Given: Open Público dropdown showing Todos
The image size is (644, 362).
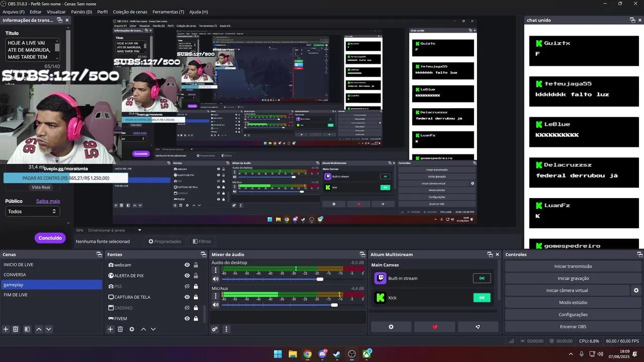Looking at the screenshot, I should pyautogui.click(x=32, y=211).
